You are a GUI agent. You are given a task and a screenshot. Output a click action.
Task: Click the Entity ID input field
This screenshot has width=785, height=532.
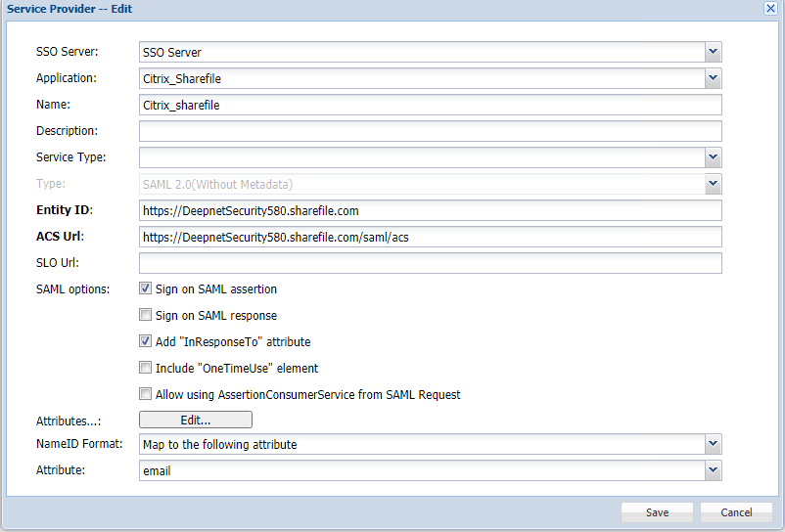tap(431, 210)
